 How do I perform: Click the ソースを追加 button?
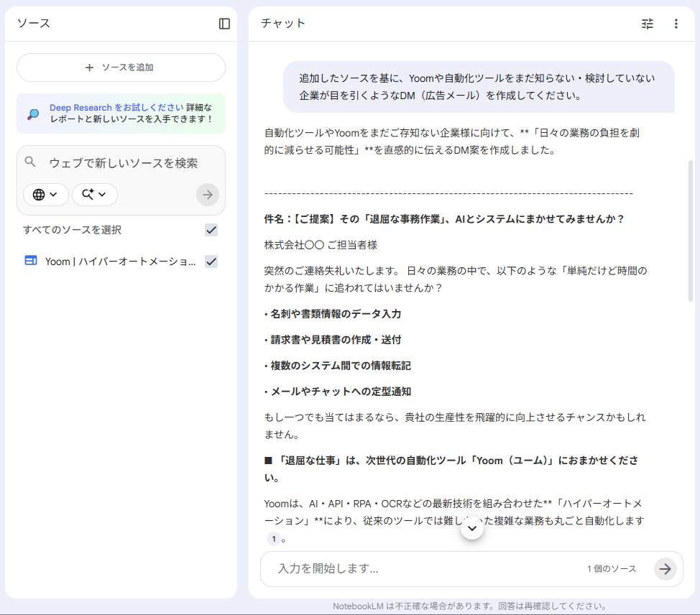point(121,68)
